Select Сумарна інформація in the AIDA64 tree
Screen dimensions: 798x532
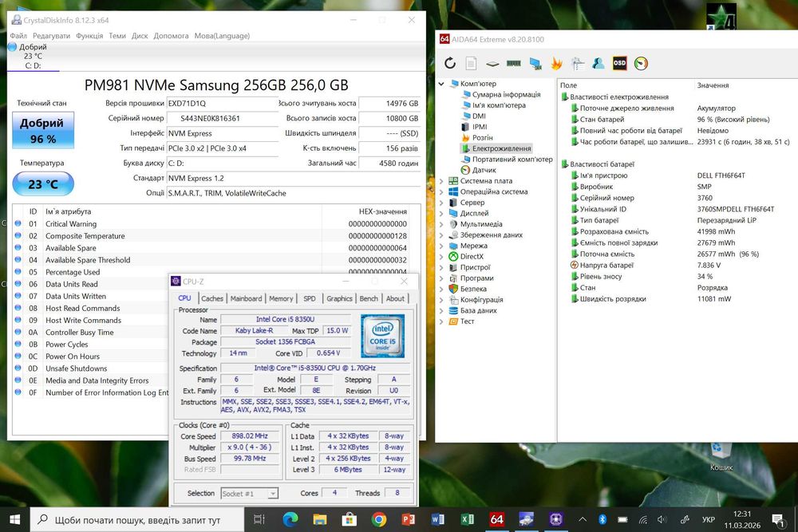506,95
